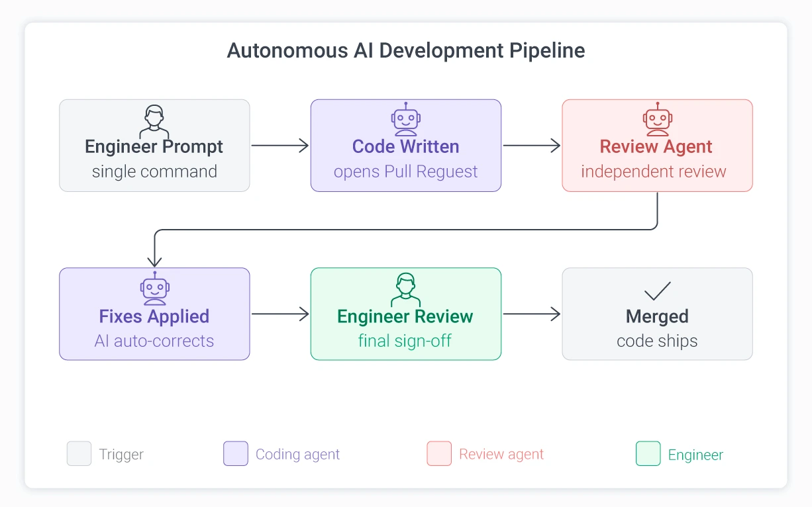Screen dimensions: 812x507
Task: Click the 'single command' subtitle
Action: click(154, 171)
